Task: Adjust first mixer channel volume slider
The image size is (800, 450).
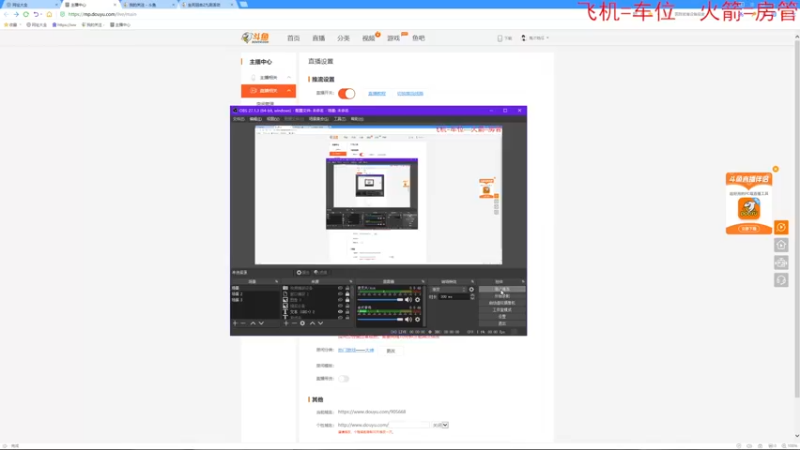Action: (x=380, y=299)
